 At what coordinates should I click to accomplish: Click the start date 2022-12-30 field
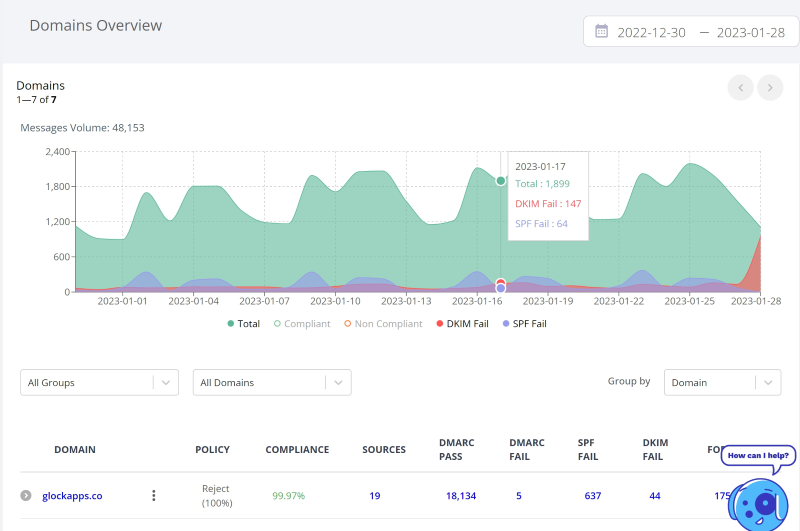[651, 32]
